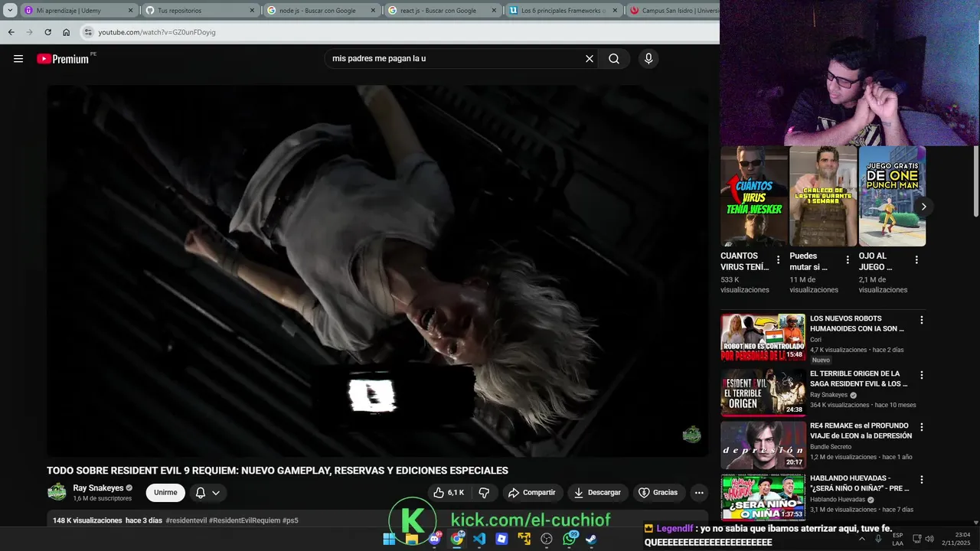Share the video with Compartir
The image size is (980, 551).
click(x=532, y=493)
